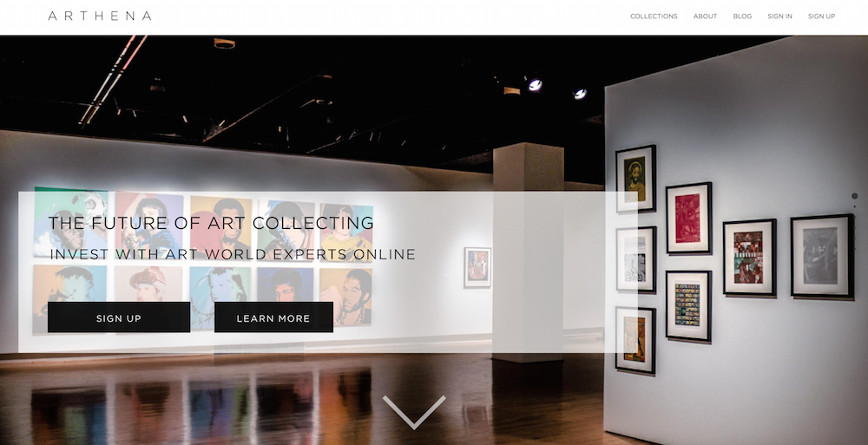The image size is (868, 445).
Task: Click 'Invest with art world experts online' subheading
Action: [x=233, y=254]
